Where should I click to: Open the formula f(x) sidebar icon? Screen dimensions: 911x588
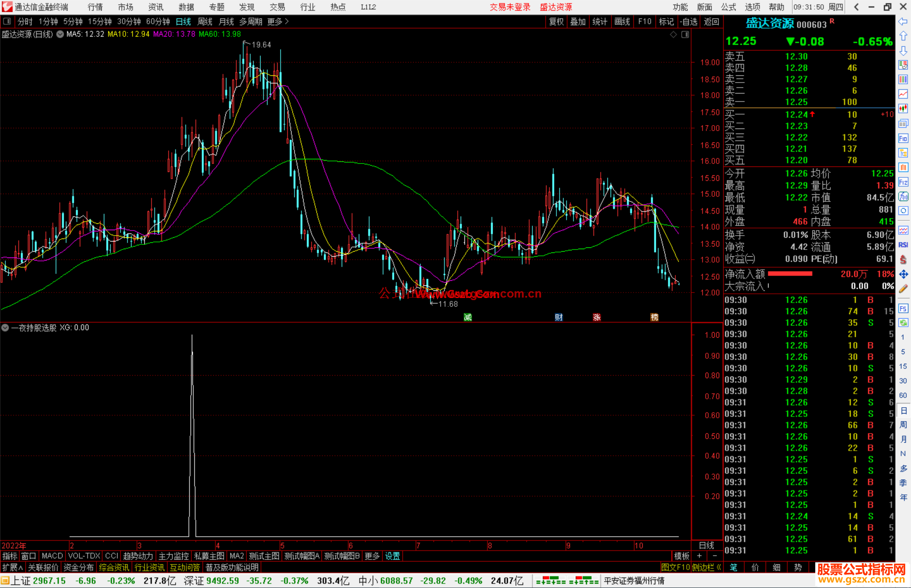[x=903, y=196]
